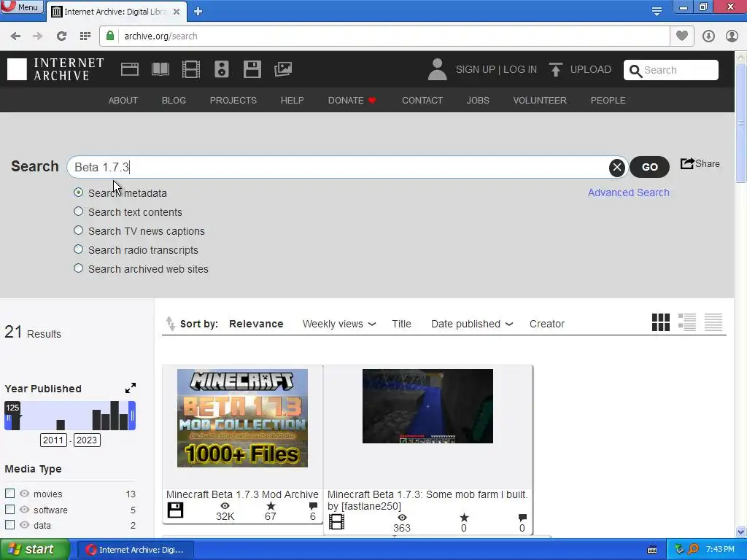The width and height of the screenshot is (747, 560).
Task: Select Search archived web sites option
Action: 79,268
